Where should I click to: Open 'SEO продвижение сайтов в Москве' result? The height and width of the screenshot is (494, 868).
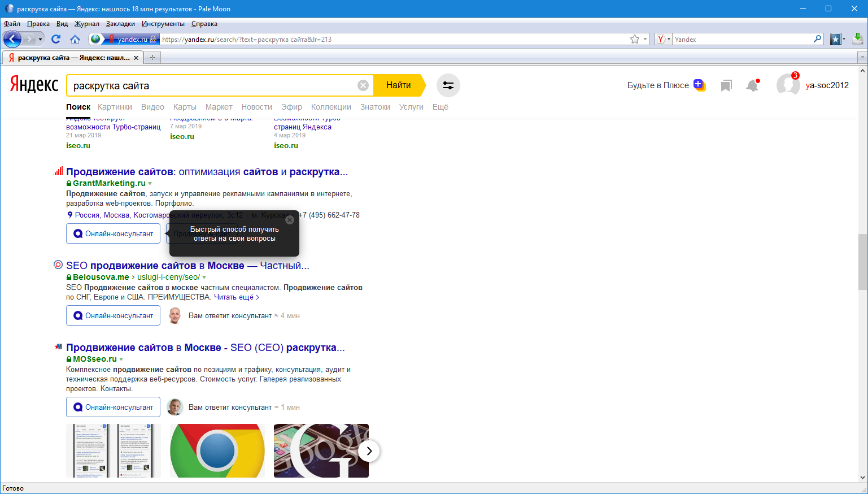pyautogui.click(x=187, y=266)
